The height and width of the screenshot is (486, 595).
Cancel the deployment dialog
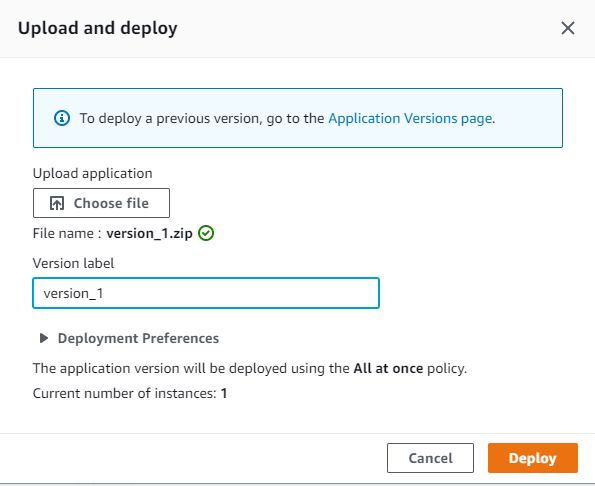click(430, 458)
